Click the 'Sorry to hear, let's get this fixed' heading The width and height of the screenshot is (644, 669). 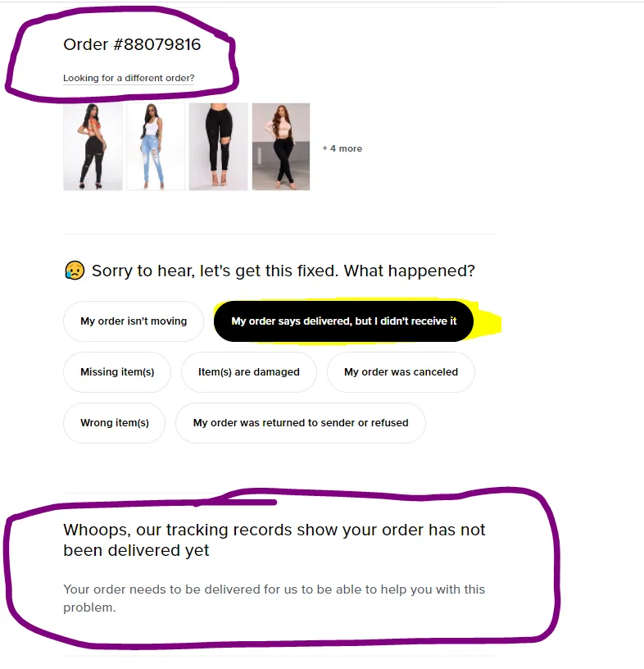(283, 271)
